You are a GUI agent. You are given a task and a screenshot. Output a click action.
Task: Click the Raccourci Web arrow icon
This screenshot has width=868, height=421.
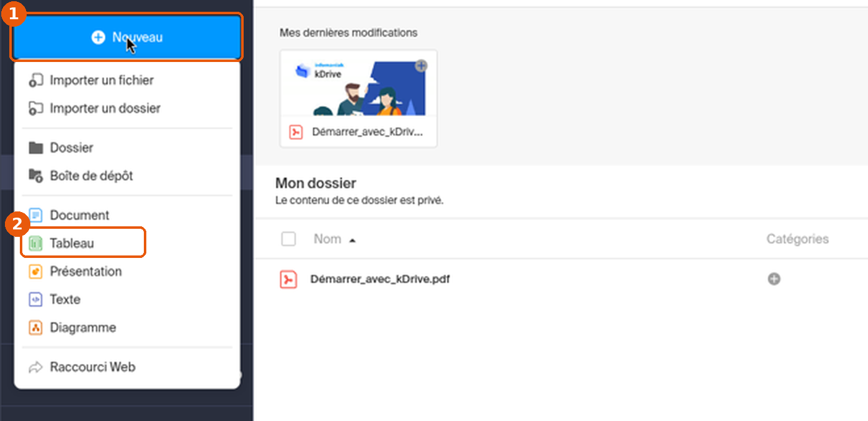pos(36,367)
